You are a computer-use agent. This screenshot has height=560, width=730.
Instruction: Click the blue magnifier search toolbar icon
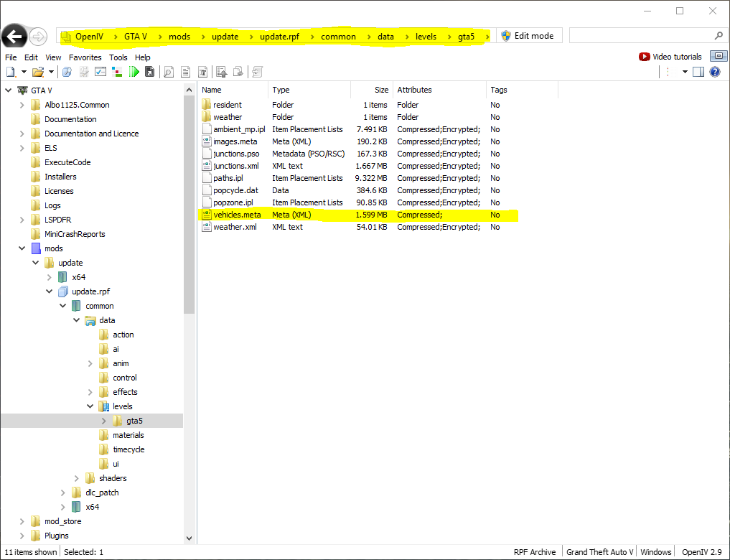pyautogui.click(x=67, y=72)
